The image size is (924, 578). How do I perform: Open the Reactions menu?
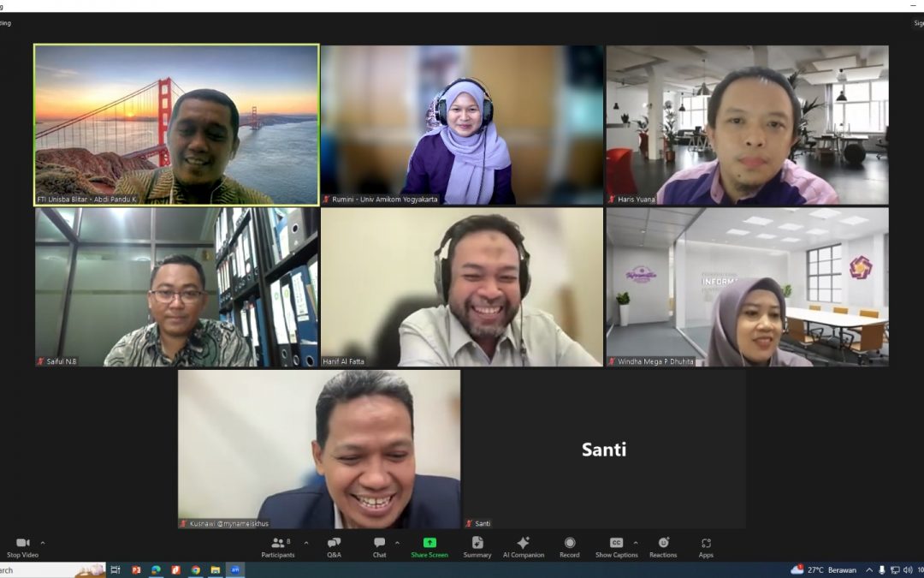pyautogui.click(x=663, y=545)
